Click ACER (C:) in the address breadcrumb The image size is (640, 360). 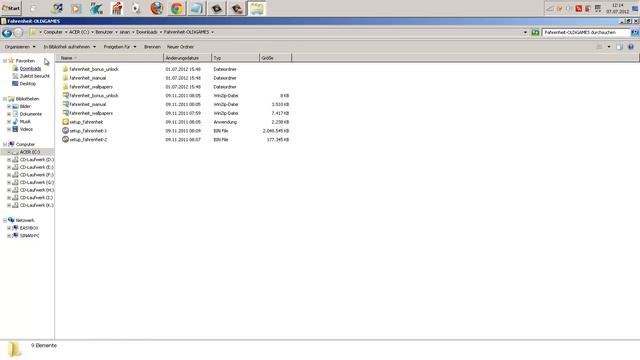tap(79, 32)
